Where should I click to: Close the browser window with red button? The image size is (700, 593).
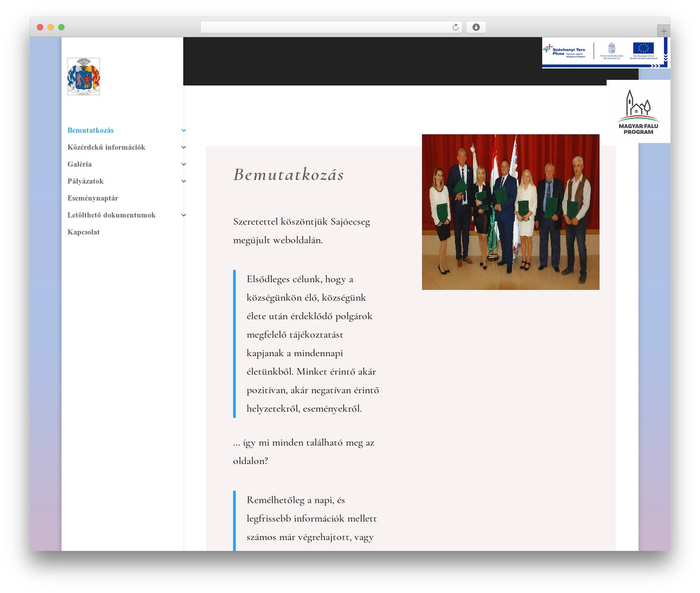[x=40, y=27]
